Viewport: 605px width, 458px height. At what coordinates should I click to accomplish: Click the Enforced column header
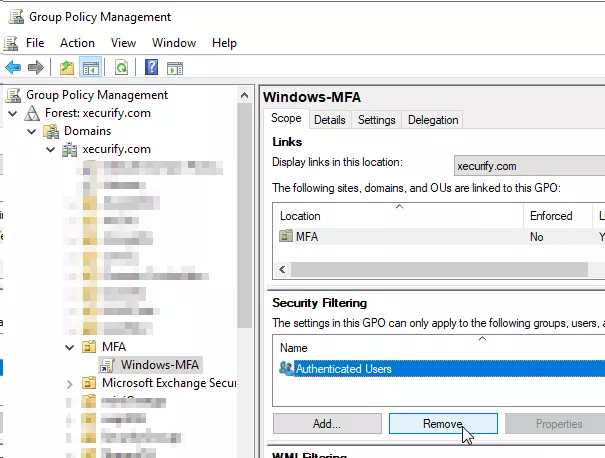[x=558, y=216]
